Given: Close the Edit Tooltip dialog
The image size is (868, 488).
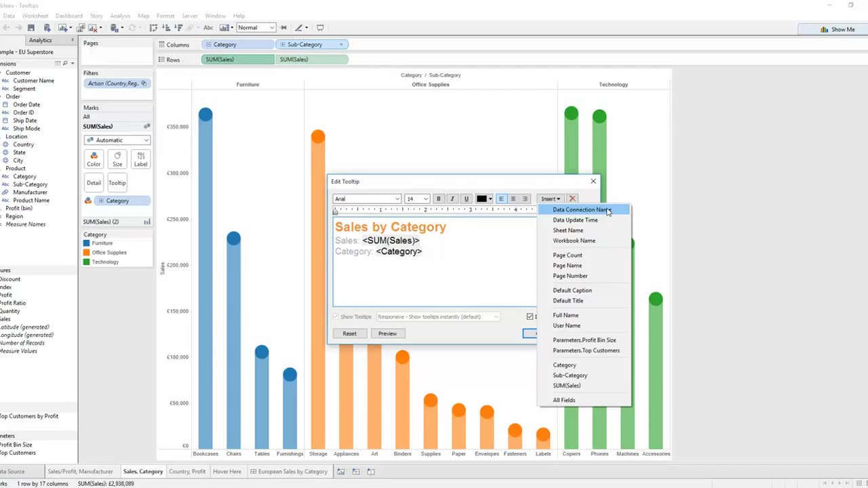Looking at the screenshot, I should pos(593,182).
